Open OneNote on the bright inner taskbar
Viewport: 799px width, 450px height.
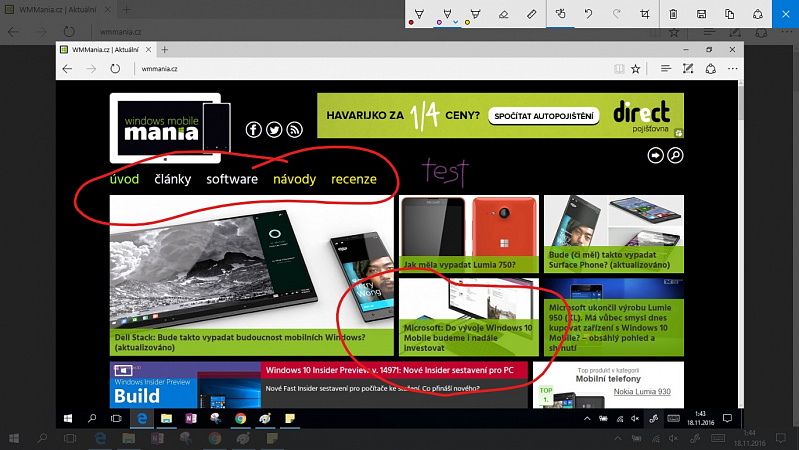[x=191, y=419]
